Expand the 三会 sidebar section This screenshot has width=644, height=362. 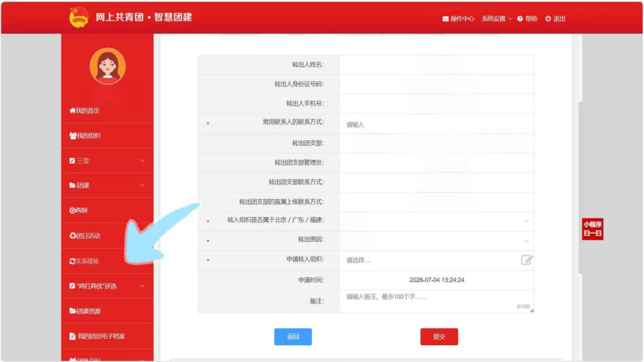[x=107, y=160]
